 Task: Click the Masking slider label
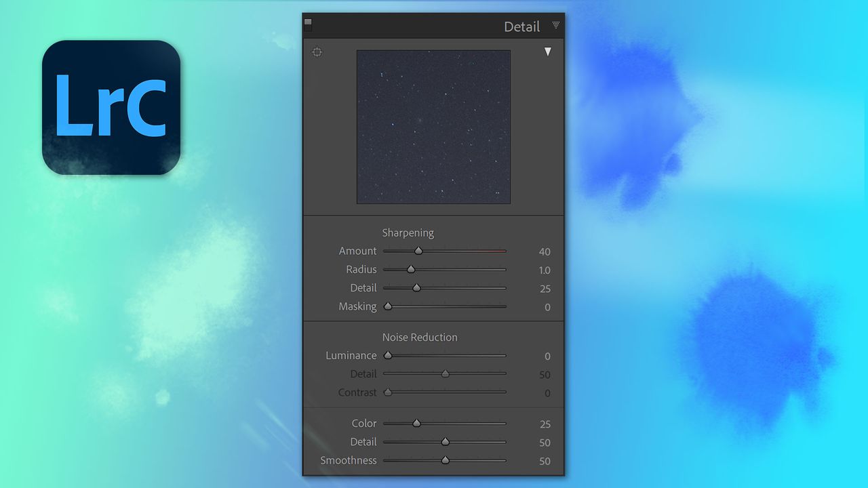click(358, 306)
